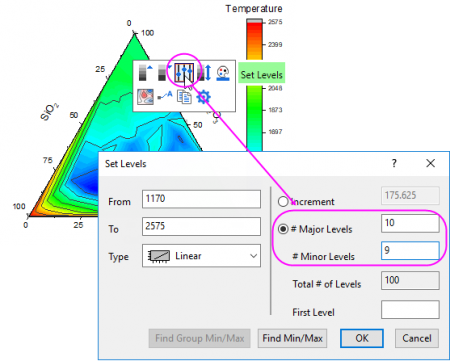The width and height of the screenshot is (450, 361).
Task: Click the First Level input field
Action: 410,309
